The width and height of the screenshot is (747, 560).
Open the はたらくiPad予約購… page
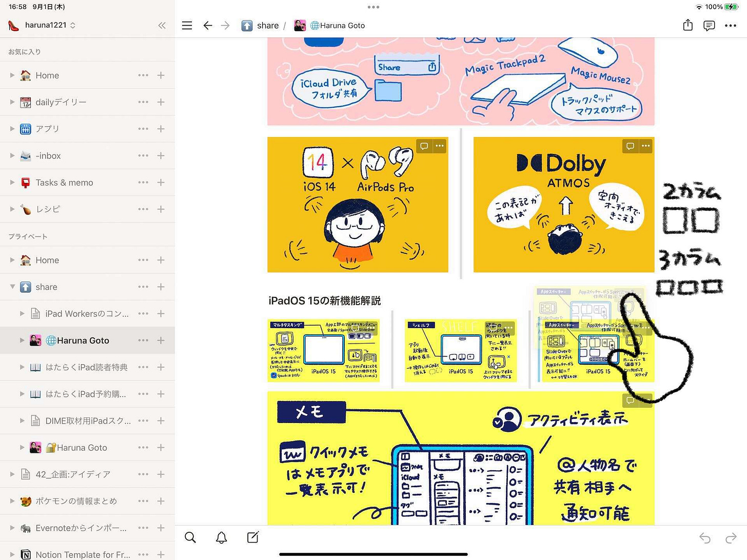point(86,394)
